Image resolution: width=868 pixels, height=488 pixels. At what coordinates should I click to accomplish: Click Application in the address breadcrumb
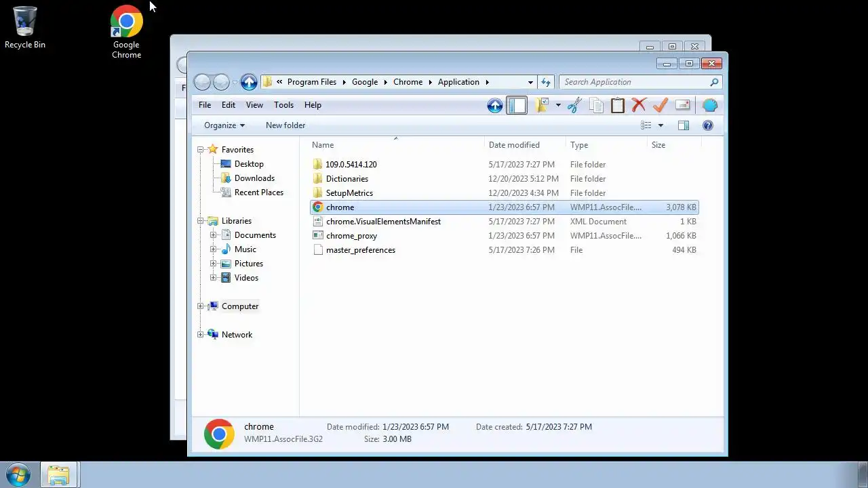point(458,82)
